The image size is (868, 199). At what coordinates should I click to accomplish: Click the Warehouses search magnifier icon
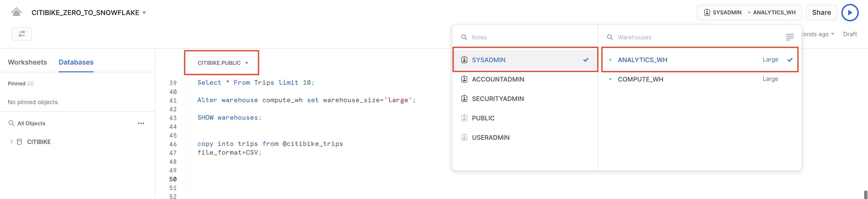(x=610, y=37)
